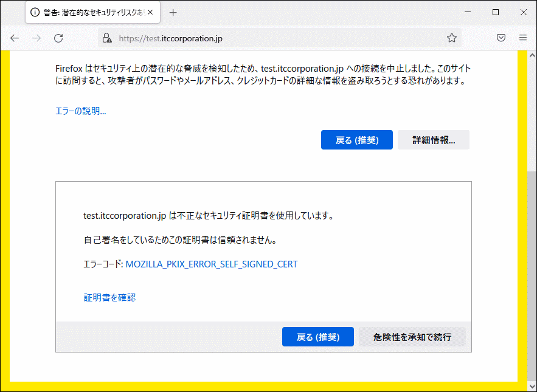Open the エラーの説明... link

tap(81, 111)
